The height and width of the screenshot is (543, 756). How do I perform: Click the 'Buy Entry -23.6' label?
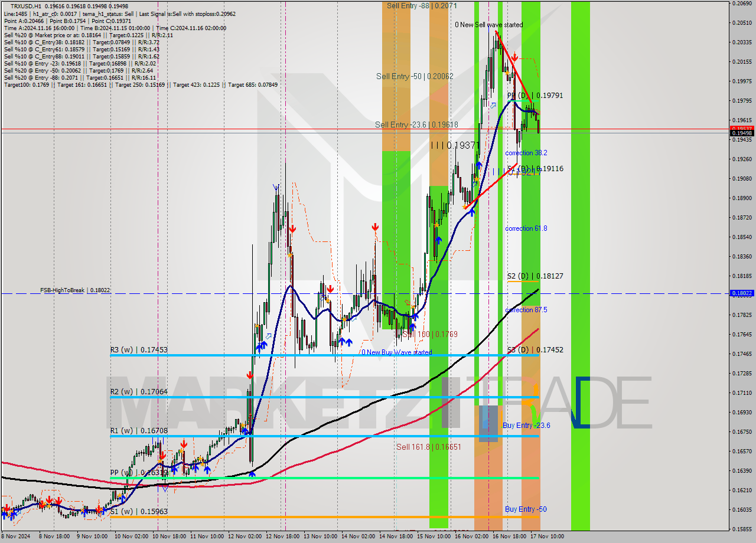tap(526, 425)
